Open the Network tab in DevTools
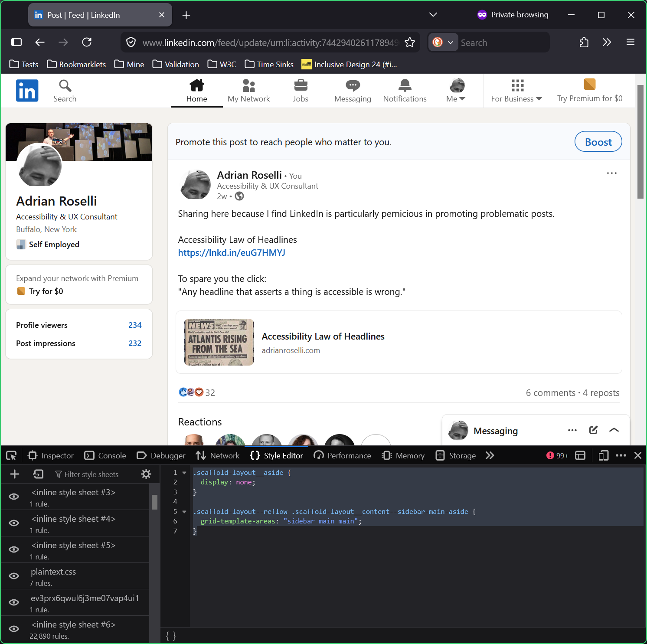Screen dimensions: 647x644 tap(218, 455)
